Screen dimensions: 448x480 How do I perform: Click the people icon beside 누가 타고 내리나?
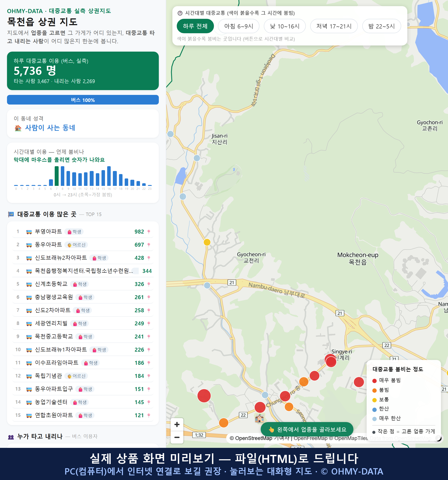[x=11, y=436]
